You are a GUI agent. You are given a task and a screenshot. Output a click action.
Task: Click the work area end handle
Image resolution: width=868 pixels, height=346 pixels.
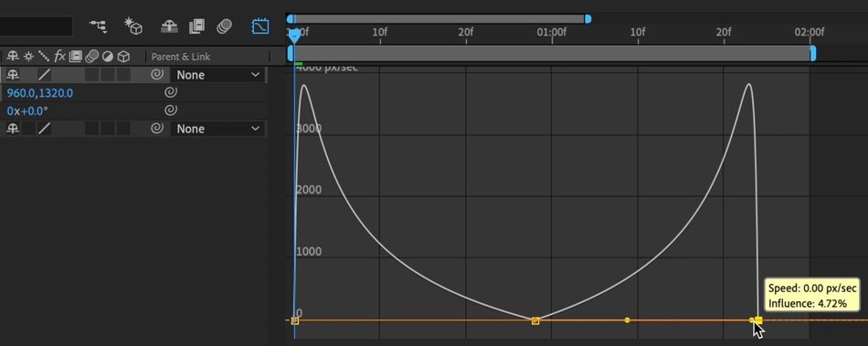point(812,54)
